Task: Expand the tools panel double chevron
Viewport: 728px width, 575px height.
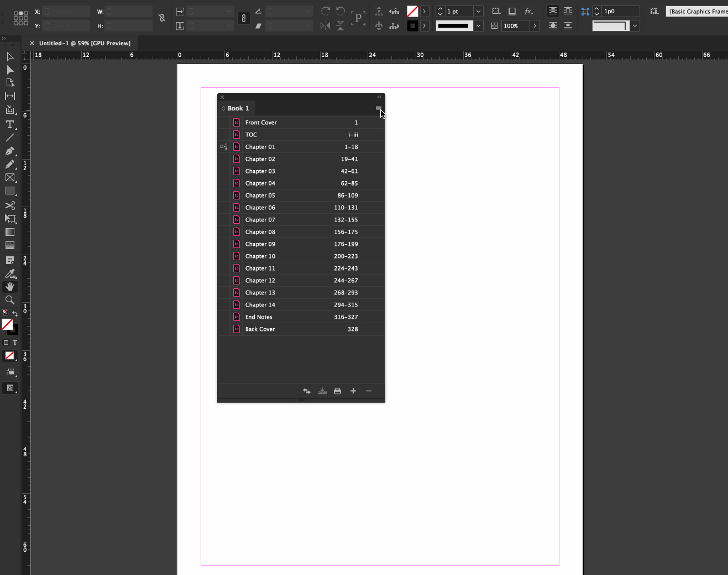Action: [4, 38]
